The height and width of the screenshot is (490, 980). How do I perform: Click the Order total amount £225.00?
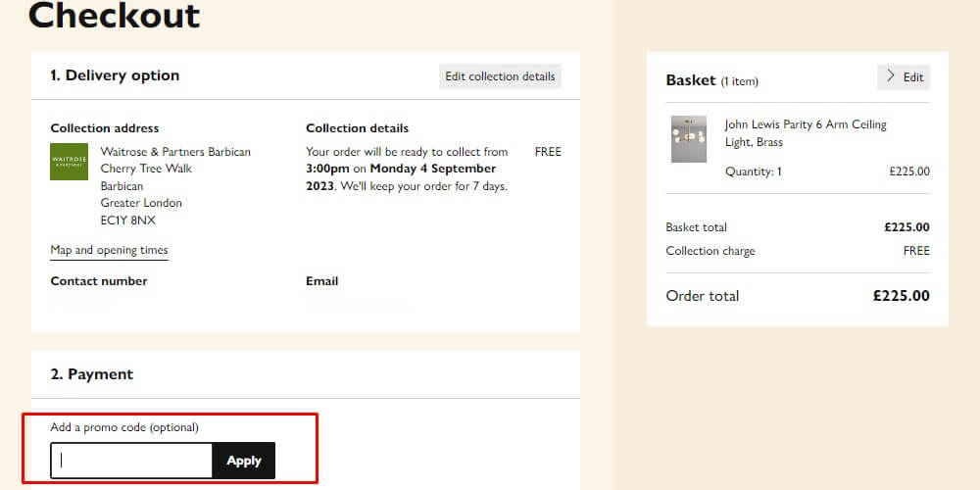pyautogui.click(x=901, y=296)
